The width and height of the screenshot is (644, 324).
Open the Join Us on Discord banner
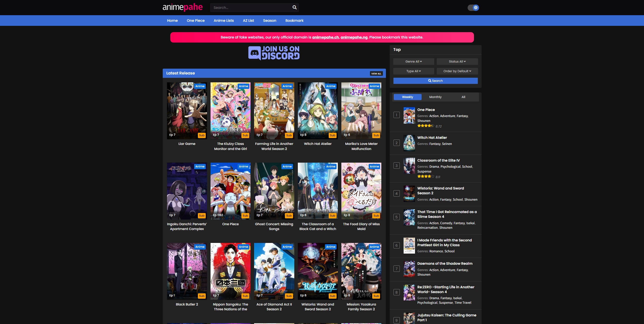274,53
